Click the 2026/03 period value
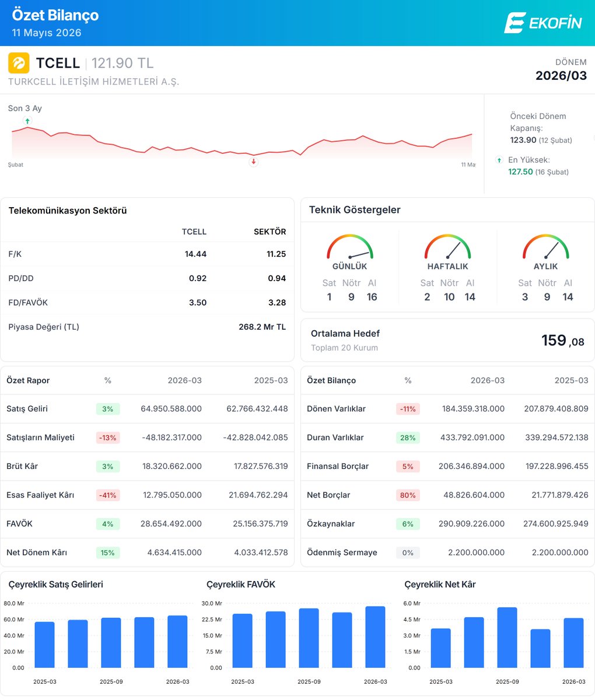The width and height of the screenshot is (595, 700). click(x=561, y=76)
